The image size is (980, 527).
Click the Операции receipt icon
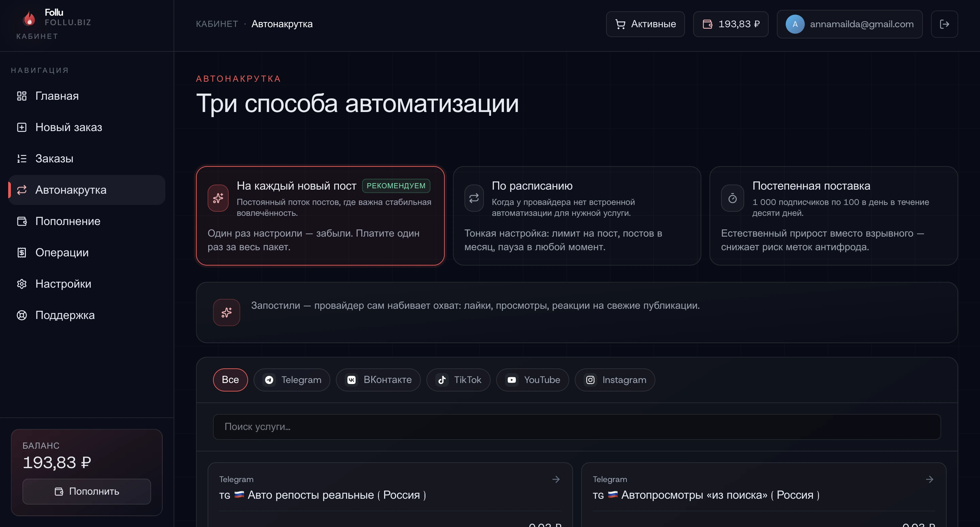[x=22, y=253]
